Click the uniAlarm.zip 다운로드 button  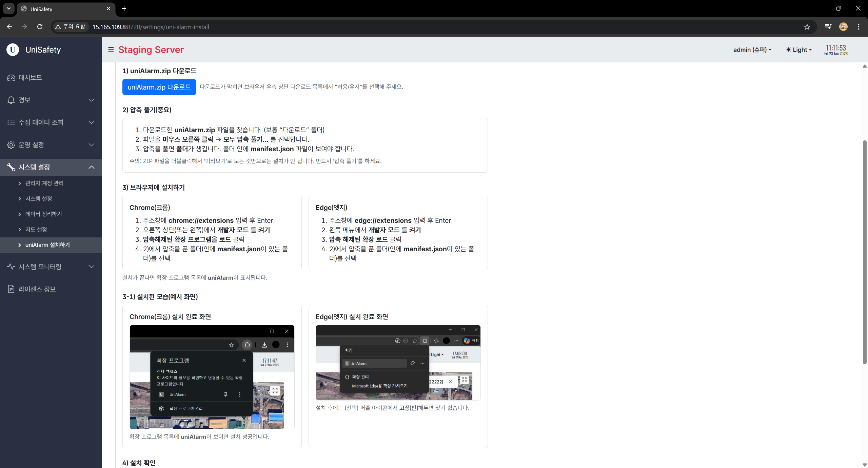tap(159, 87)
